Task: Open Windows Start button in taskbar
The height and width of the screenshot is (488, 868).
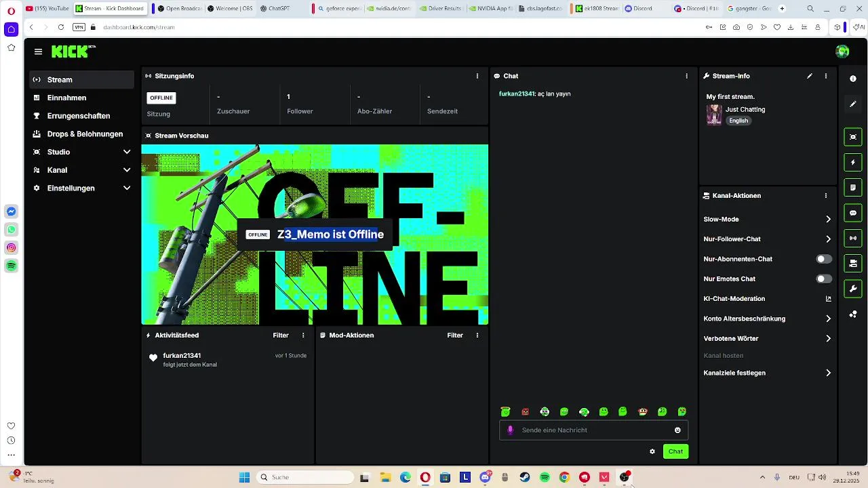Action: click(244, 477)
